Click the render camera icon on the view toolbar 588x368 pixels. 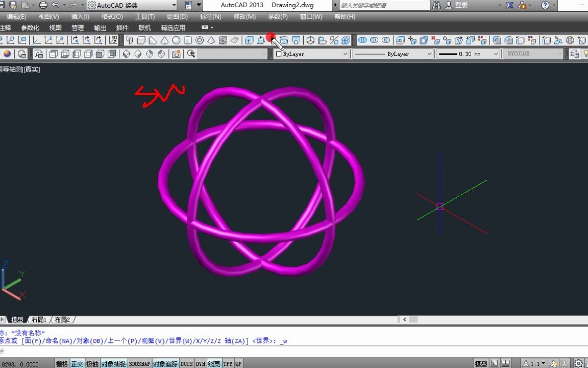[x=176, y=54]
